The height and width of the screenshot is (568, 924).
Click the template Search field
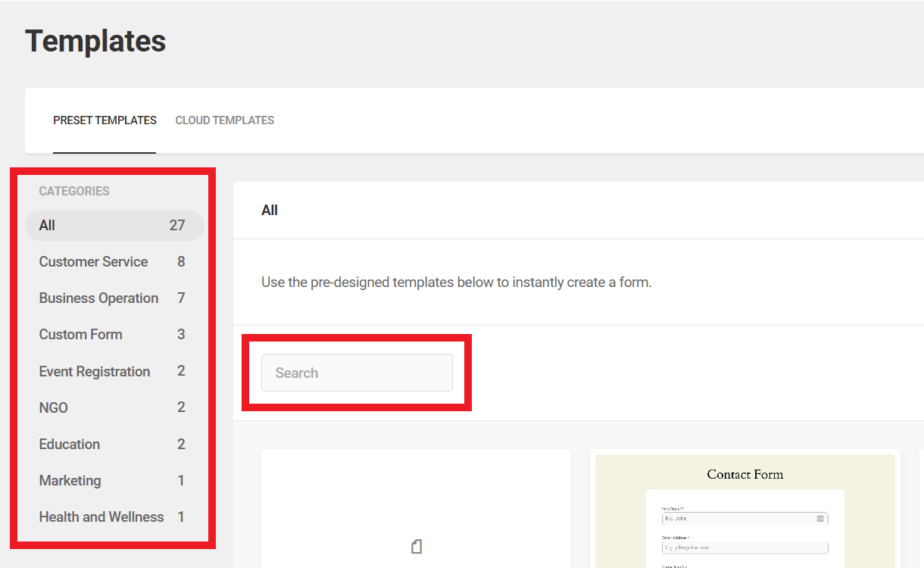pyautogui.click(x=357, y=373)
